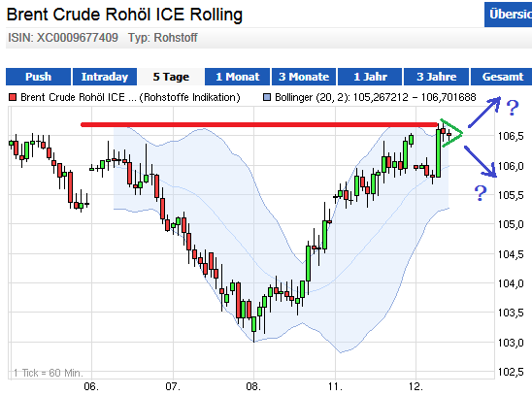Click the 105,0 price axis label
This screenshot has height=396, width=532.
tap(511, 224)
